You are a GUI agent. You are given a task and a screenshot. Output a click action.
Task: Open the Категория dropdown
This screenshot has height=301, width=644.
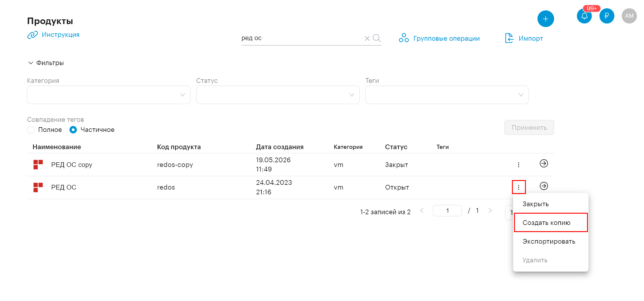pos(109,95)
